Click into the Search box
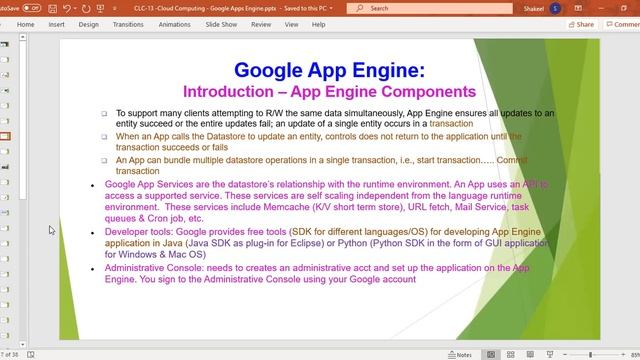 (429, 8)
